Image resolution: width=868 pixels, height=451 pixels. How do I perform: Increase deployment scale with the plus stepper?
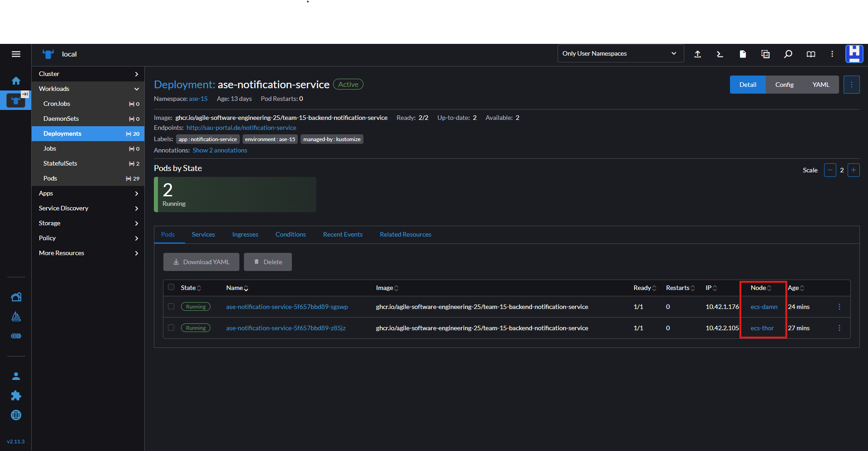click(854, 170)
